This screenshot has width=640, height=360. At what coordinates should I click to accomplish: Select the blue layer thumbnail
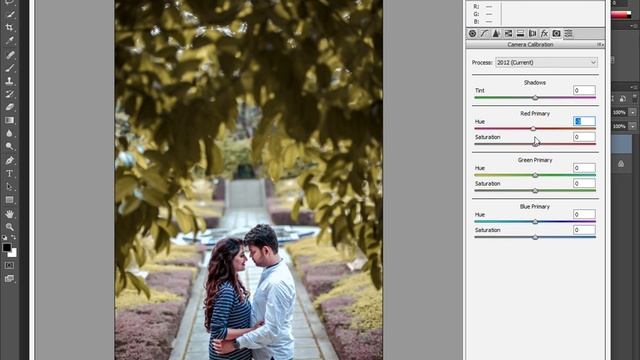pyautogui.click(x=622, y=144)
